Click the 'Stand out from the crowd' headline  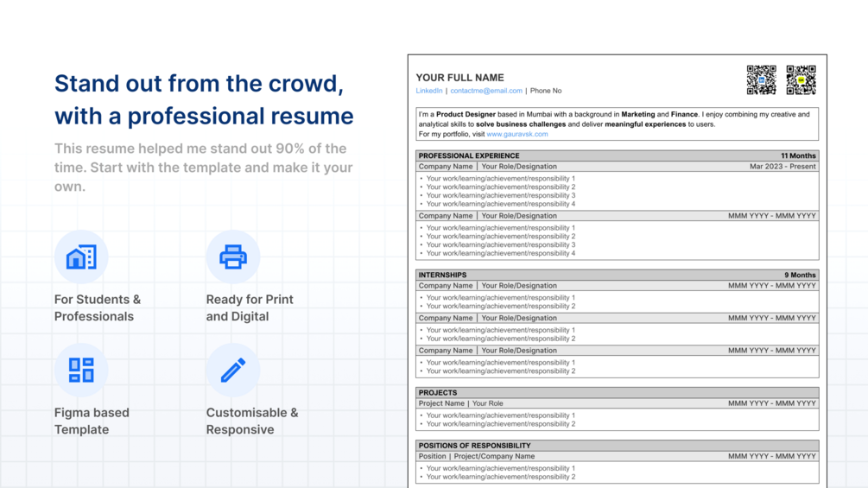pos(204,99)
